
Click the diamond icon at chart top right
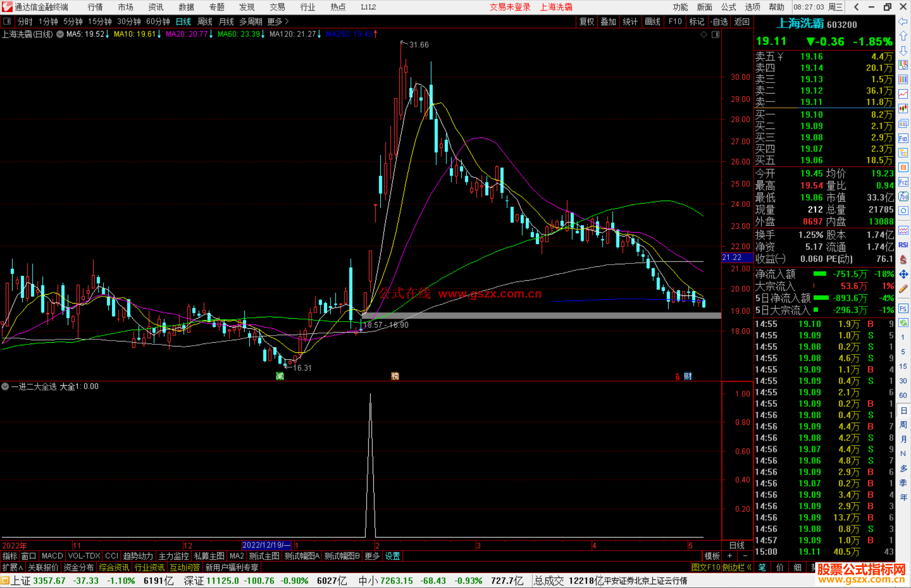(703, 35)
